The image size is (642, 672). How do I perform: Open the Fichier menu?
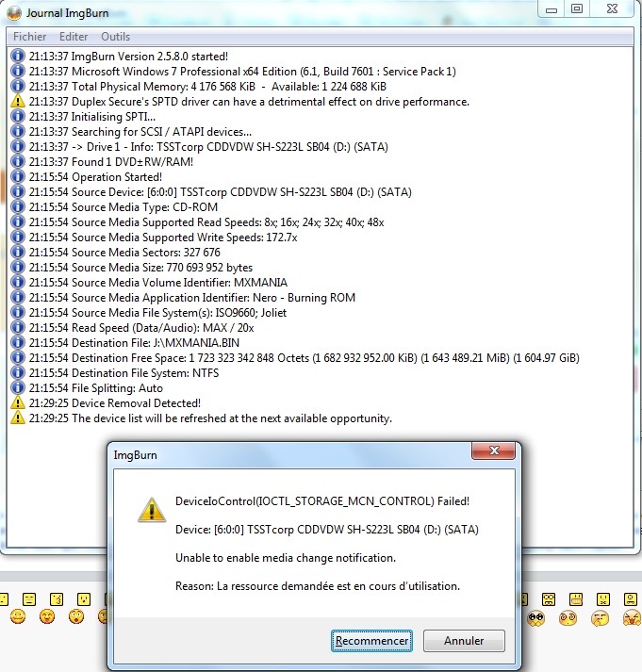(29, 37)
